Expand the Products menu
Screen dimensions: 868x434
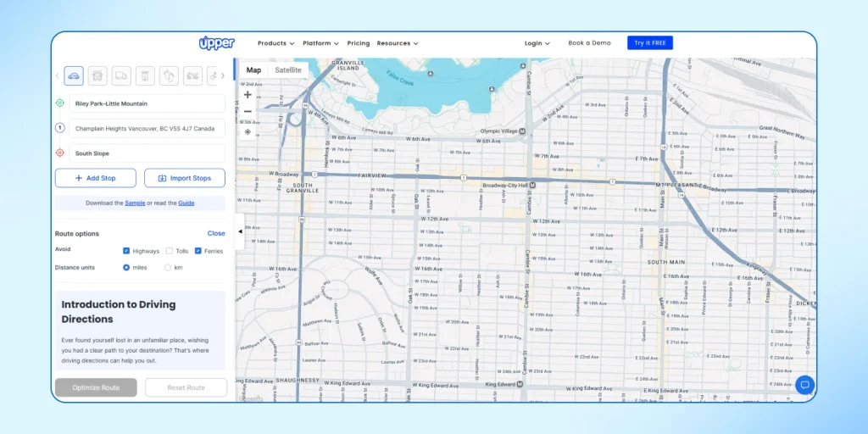tap(275, 43)
